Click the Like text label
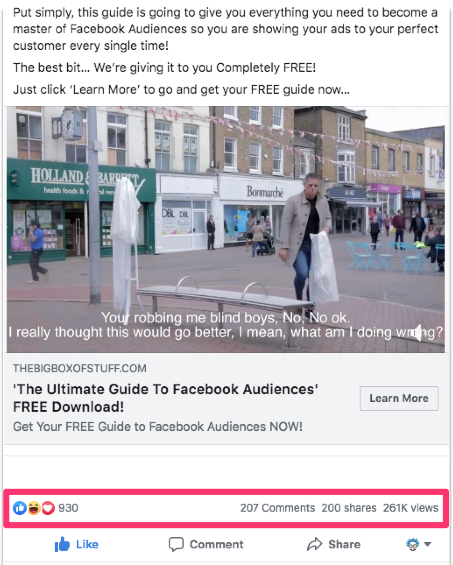453x565 pixels. [87, 544]
